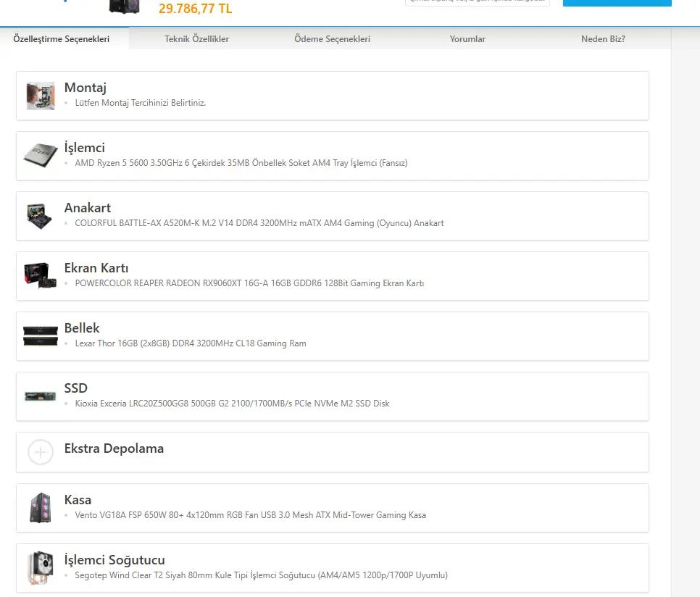Expand the Kasa section heading
The width and height of the screenshot is (700, 597).
pos(78,500)
